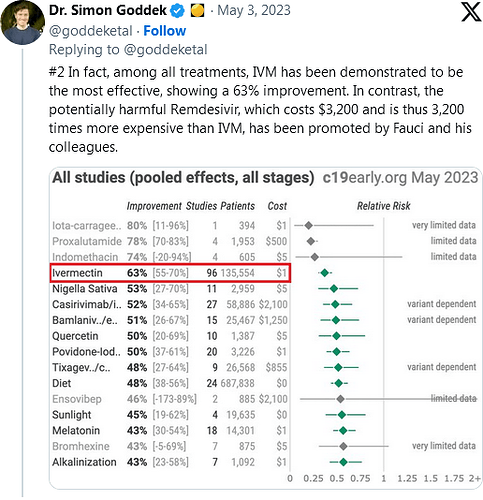Click the Diet green diamond marker
This screenshot has width=483, height=500.
pyautogui.click(x=339, y=383)
